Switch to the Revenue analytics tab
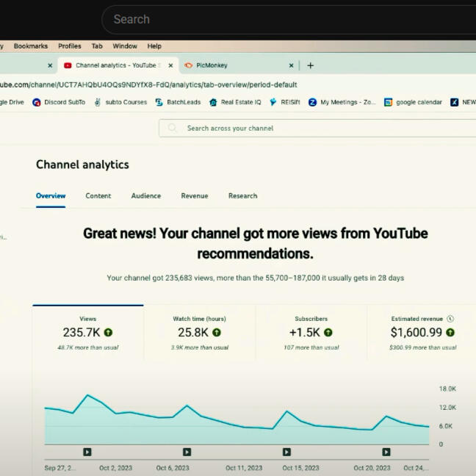 tap(195, 196)
